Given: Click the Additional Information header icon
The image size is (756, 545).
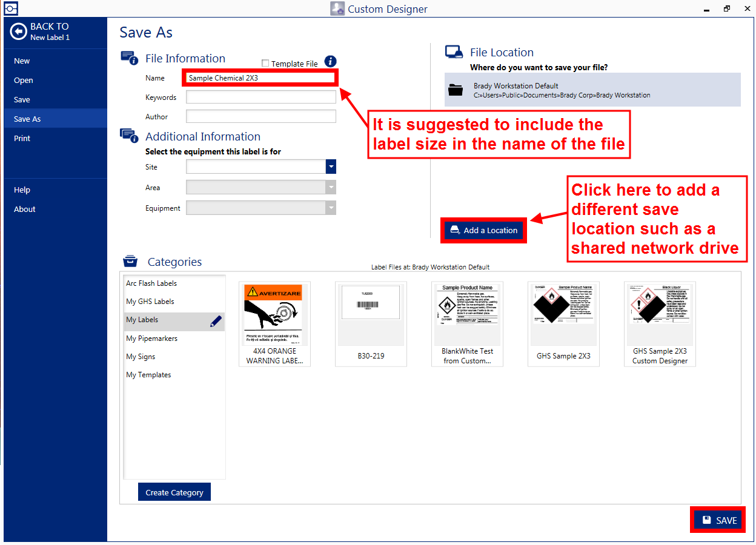Looking at the screenshot, I should (130, 136).
